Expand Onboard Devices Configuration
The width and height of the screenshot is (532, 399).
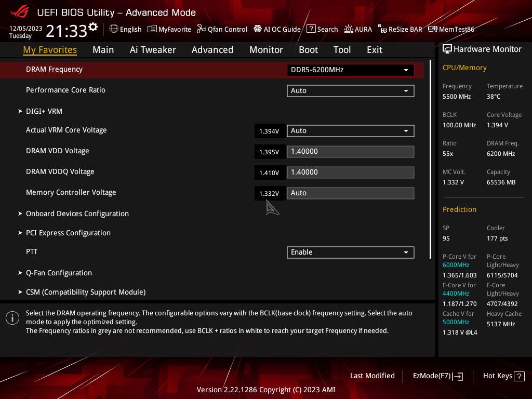pos(77,214)
